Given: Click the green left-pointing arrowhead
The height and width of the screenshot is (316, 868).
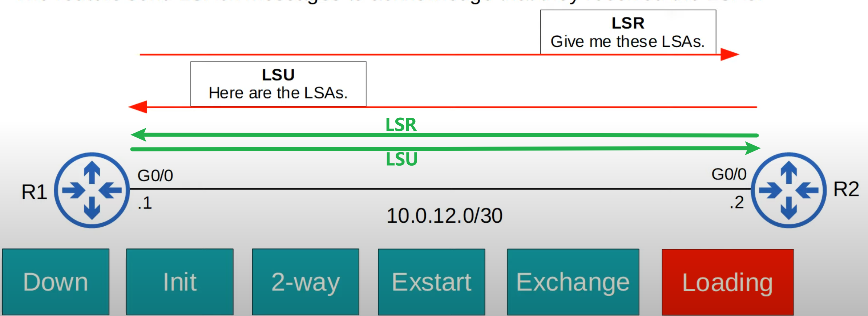Looking at the screenshot, I should [138, 135].
